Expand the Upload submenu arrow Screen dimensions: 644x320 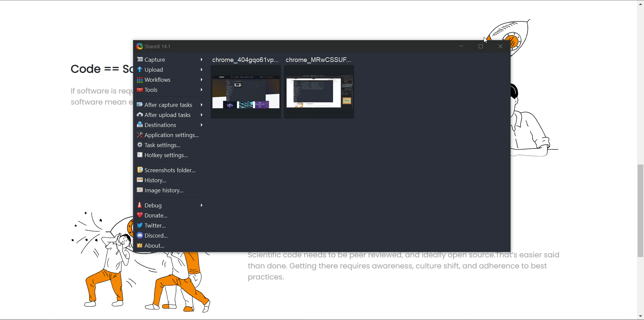(202, 69)
